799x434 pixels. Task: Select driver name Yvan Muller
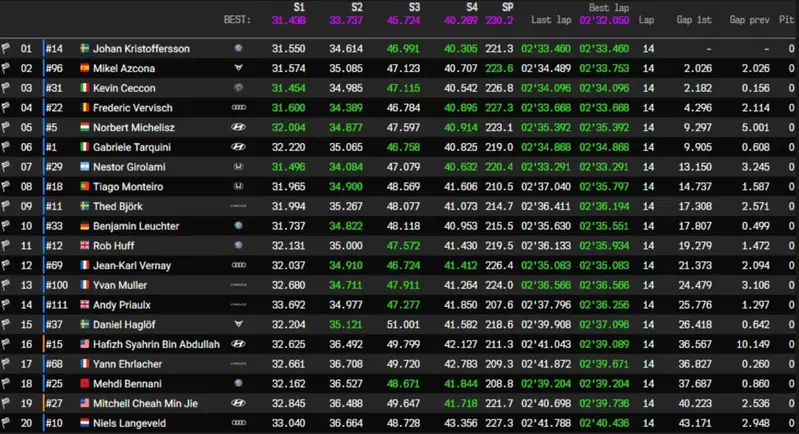120,285
